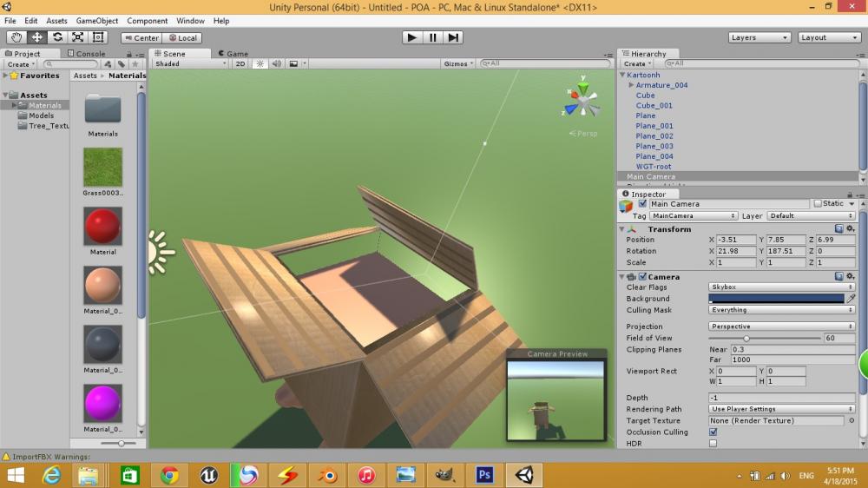Open iTunes from taskbar
Viewport: 868px width, 488px height.
[366, 475]
